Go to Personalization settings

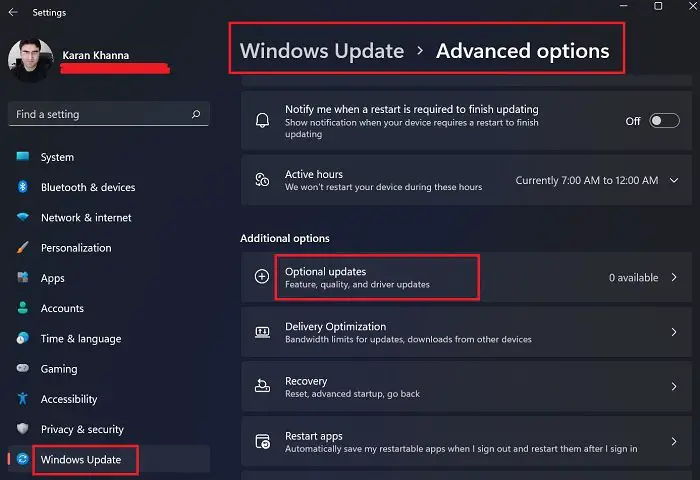109,248
